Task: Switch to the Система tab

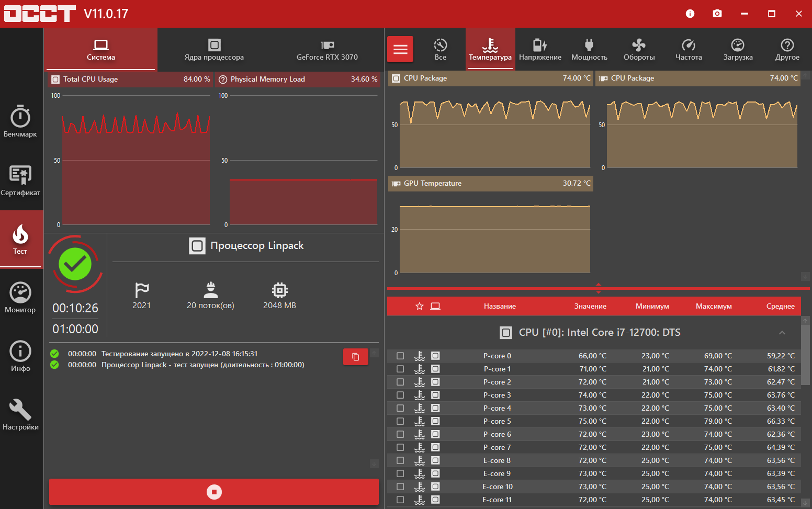Action: click(x=101, y=50)
